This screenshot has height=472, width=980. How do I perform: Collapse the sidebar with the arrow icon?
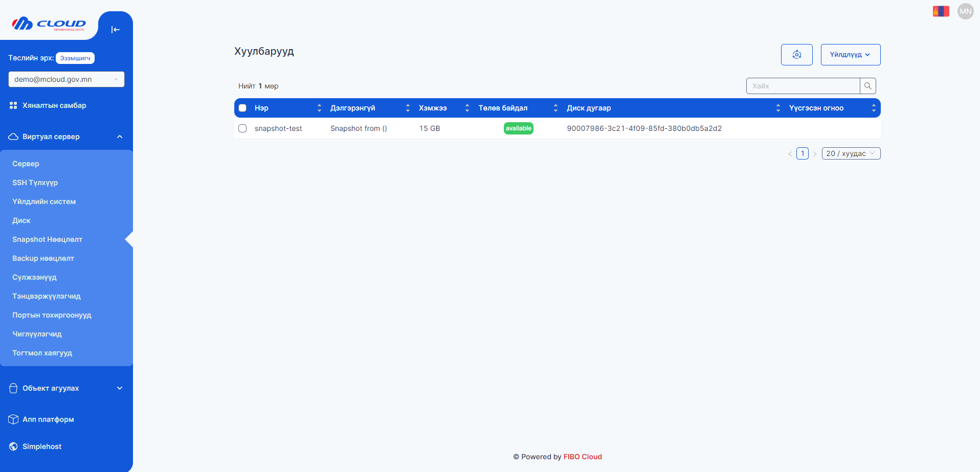(x=115, y=30)
